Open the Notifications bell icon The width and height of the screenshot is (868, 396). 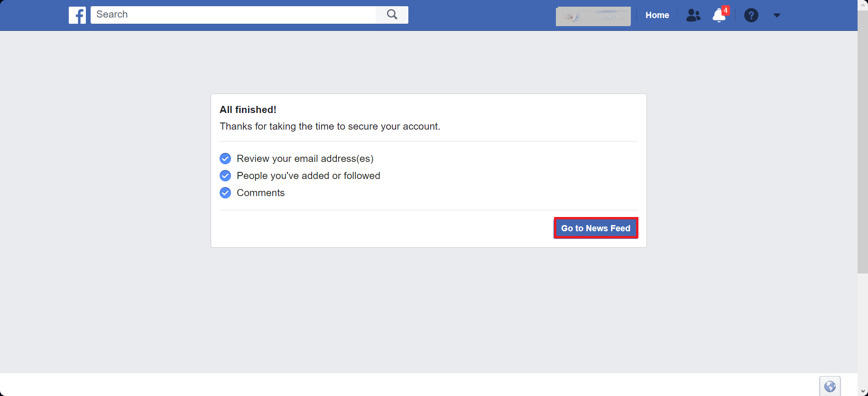(x=718, y=16)
